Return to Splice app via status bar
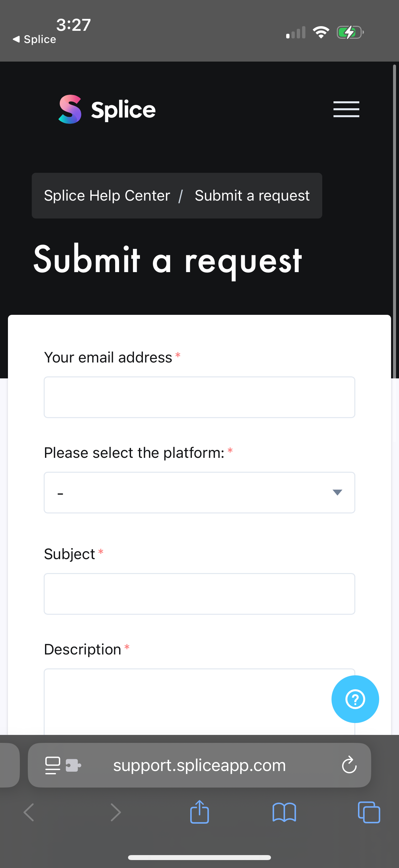Screen dimensions: 399x868 coord(34,39)
